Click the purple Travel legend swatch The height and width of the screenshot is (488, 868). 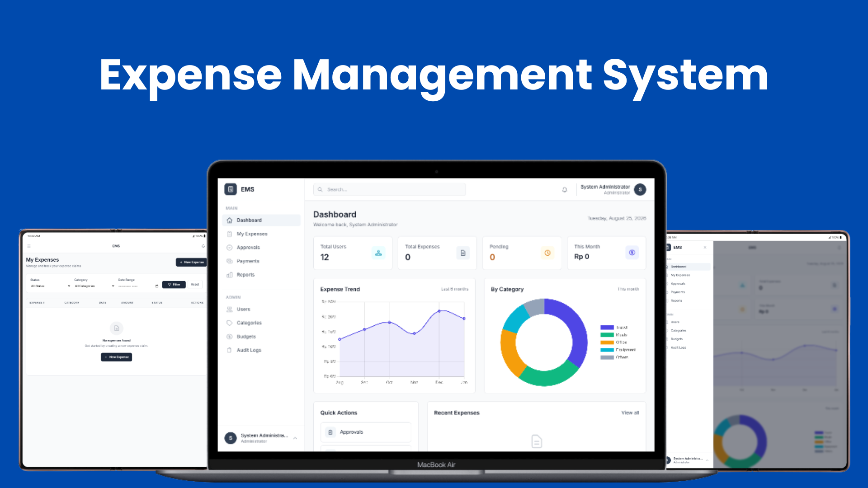tap(607, 328)
